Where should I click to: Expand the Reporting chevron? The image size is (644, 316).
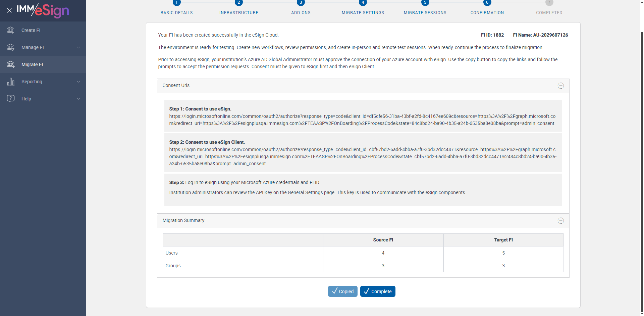(78, 82)
